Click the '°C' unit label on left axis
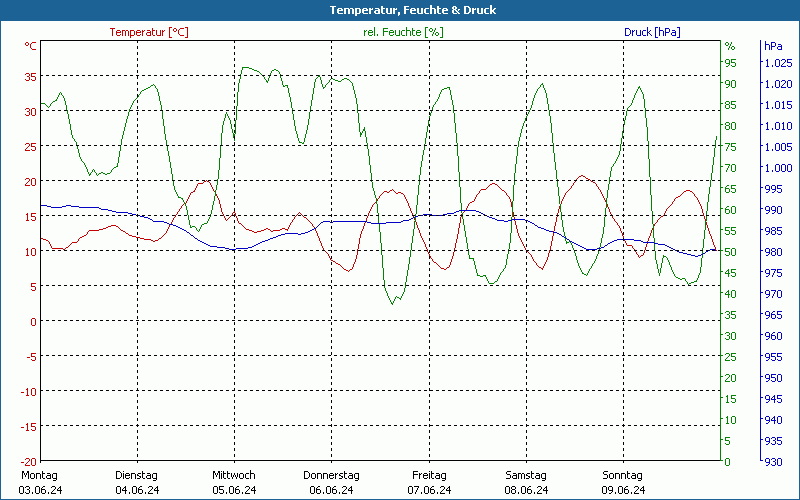 coord(31,46)
